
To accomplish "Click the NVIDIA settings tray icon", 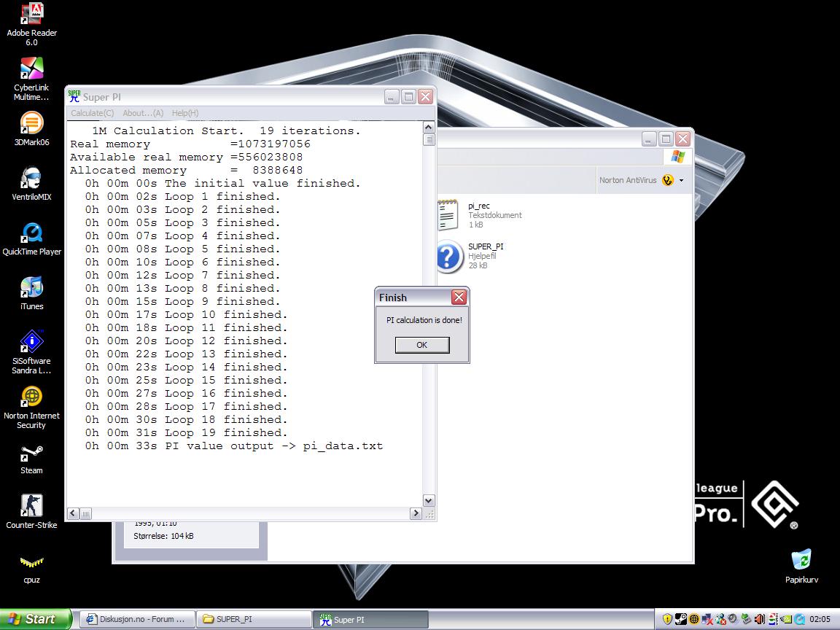I will click(786, 619).
